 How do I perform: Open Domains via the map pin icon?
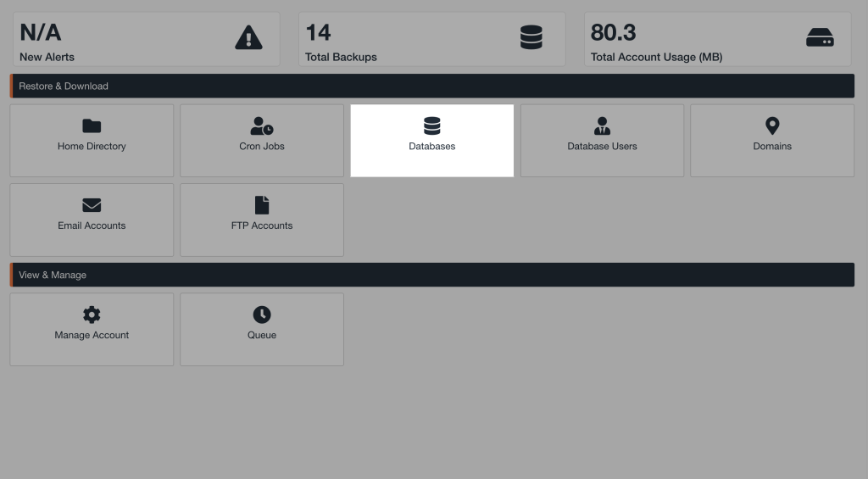click(x=772, y=126)
